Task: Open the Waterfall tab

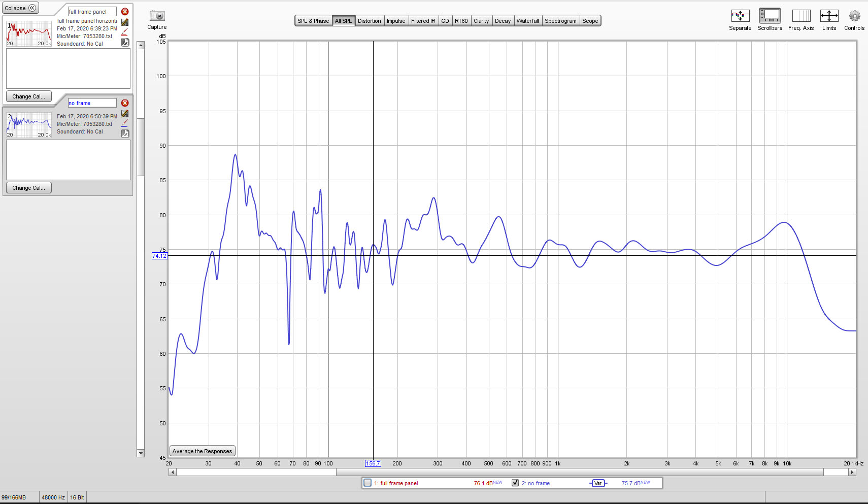Action: [x=528, y=21]
